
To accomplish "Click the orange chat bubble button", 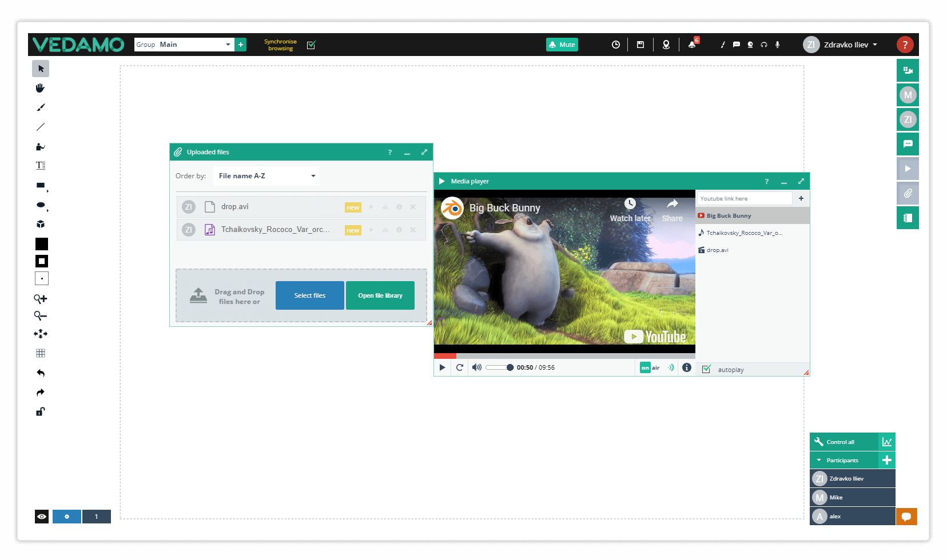I will 906,517.
